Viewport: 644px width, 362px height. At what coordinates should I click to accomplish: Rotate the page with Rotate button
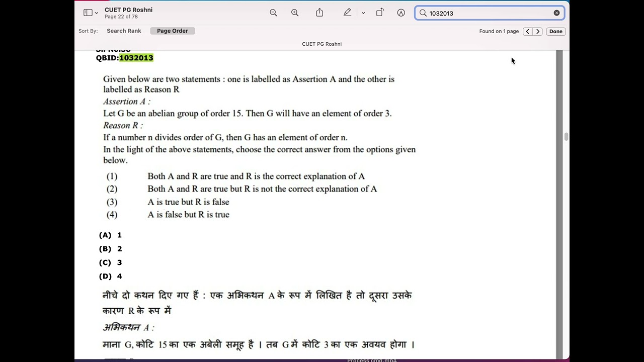click(380, 13)
